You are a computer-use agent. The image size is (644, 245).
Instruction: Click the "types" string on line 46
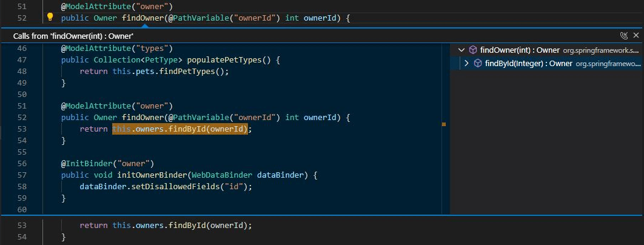(x=155, y=49)
